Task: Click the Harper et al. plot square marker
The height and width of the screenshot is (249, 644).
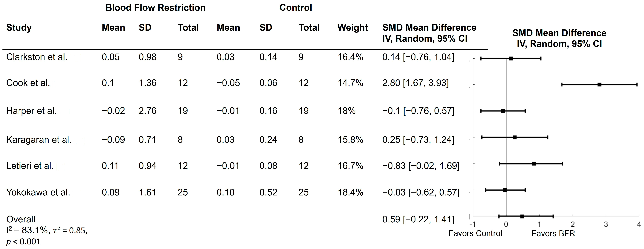Action: [x=503, y=111]
